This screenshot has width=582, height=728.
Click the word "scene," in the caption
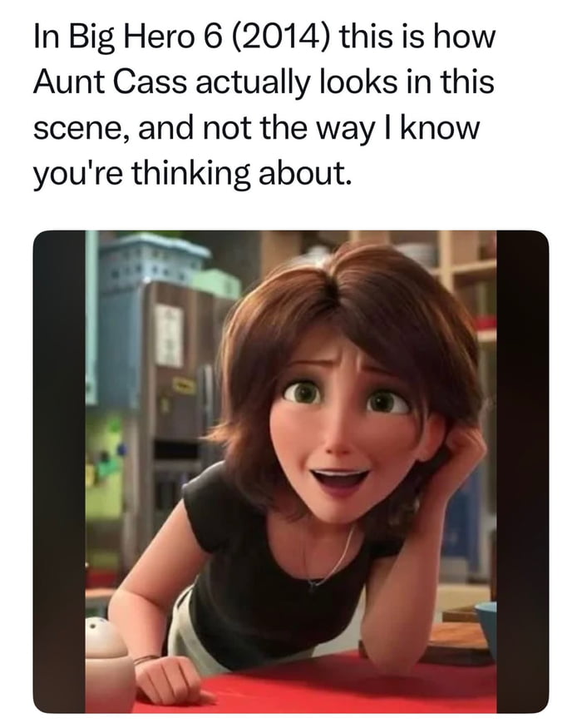[82, 130]
